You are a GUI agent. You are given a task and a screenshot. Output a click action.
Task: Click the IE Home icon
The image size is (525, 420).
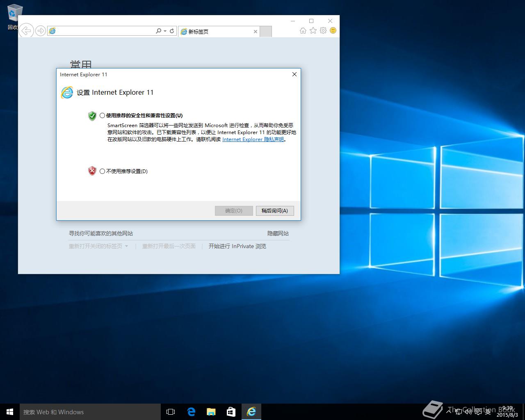[303, 31]
